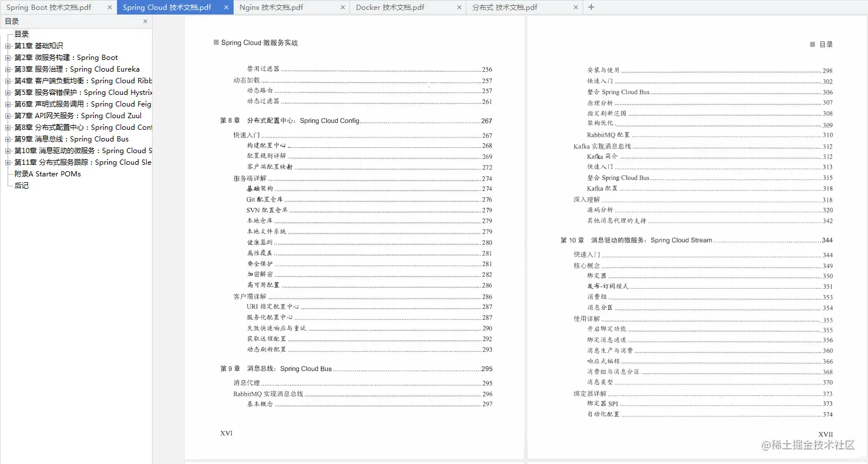This screenshot has height=464, width=868.
Task: Click the Git 配置仓库 contents line
Action: coord(369,200)
